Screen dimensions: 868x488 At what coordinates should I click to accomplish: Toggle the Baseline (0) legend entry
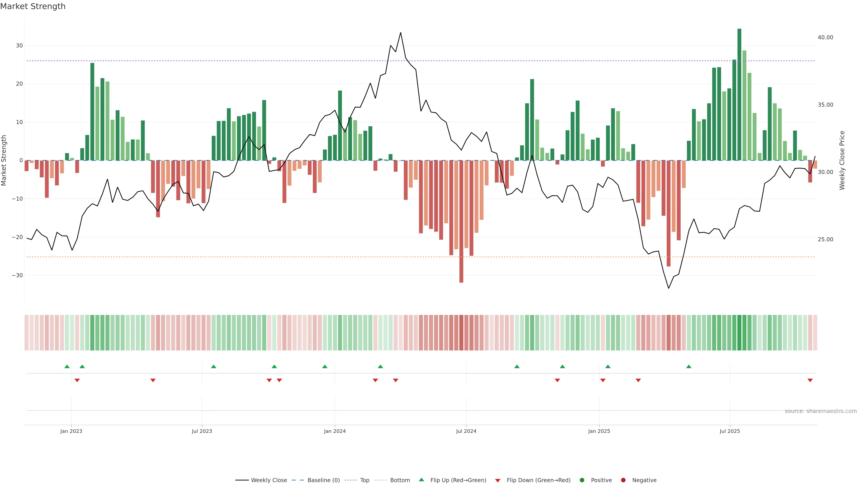tap(323, 480)
